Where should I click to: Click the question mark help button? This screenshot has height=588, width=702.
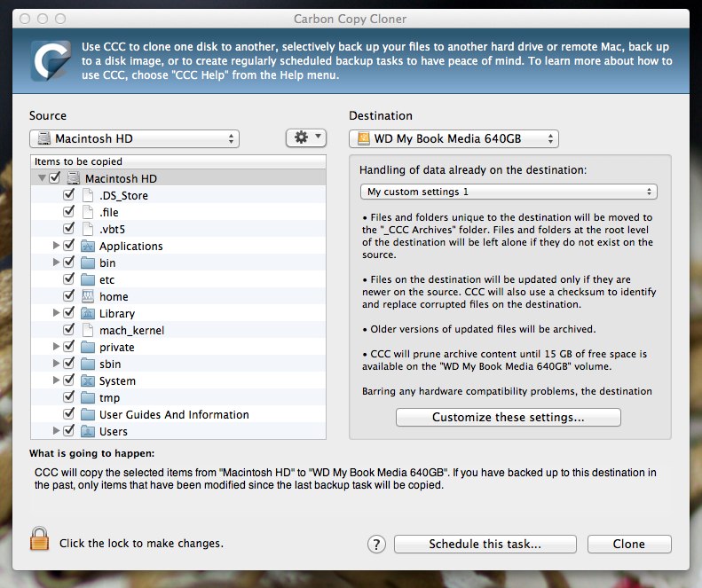coord(376,545)
